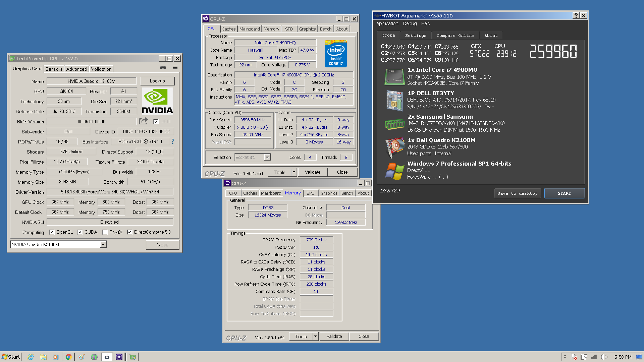
Task: Toggle the OpenCL checkbox
Action: coord(52,232)
